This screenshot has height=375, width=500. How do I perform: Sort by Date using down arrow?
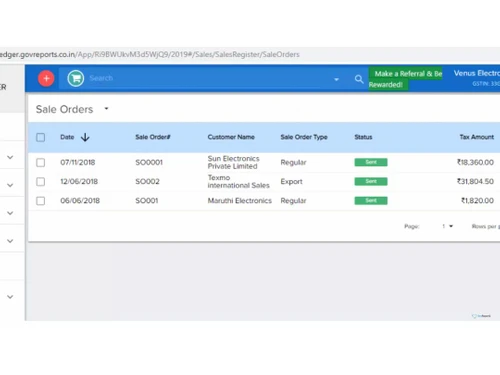[x=85, y=137]
